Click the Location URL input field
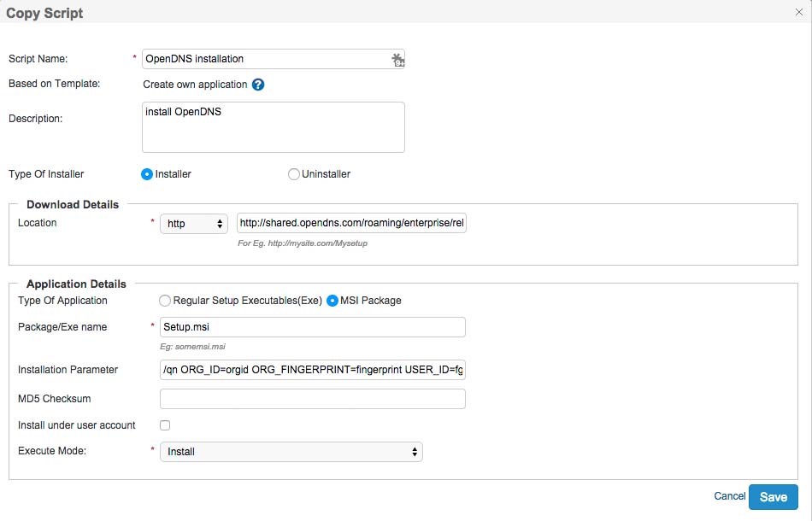Image resolution: width=812 pixels, height=521 pixels. (x=351, y=223)
